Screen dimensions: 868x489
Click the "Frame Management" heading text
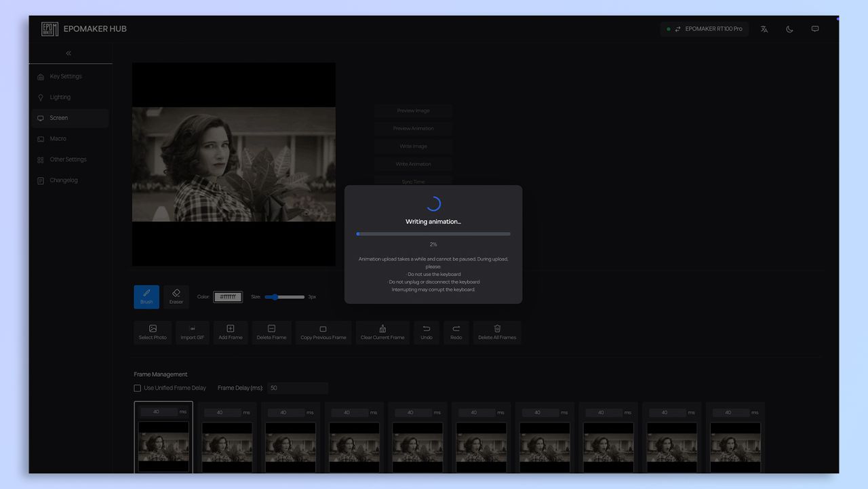[x=161, y=374]
